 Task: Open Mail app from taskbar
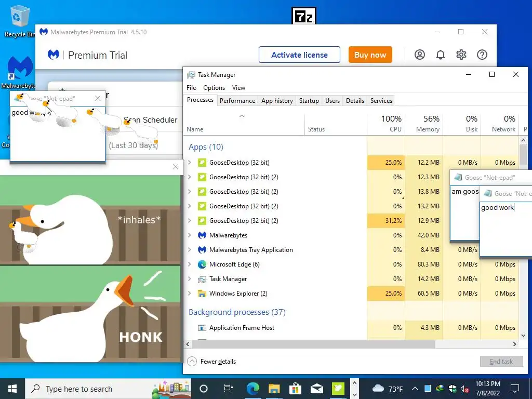[316, 389]
